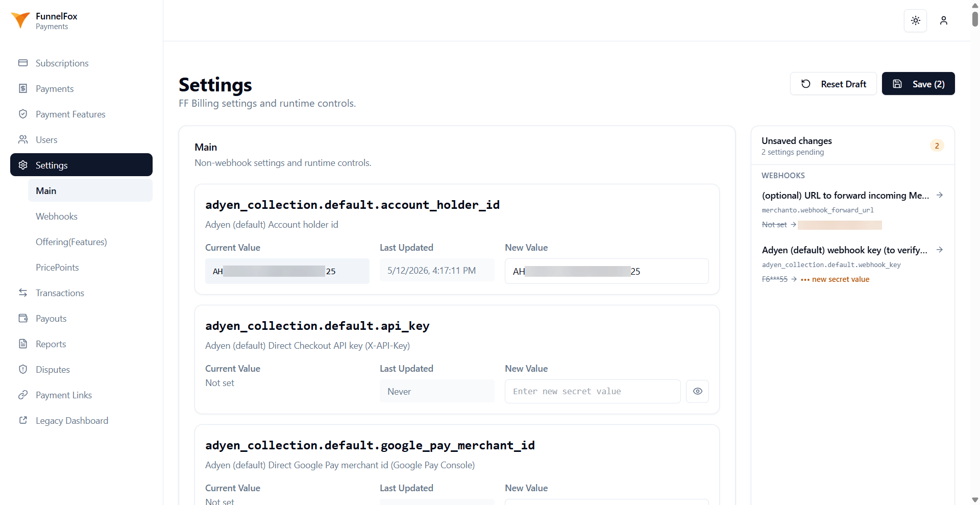Screen dimensions: 980x505
Task: Click the Reports document icon in sidebar
Action: (x=23, y=344)
